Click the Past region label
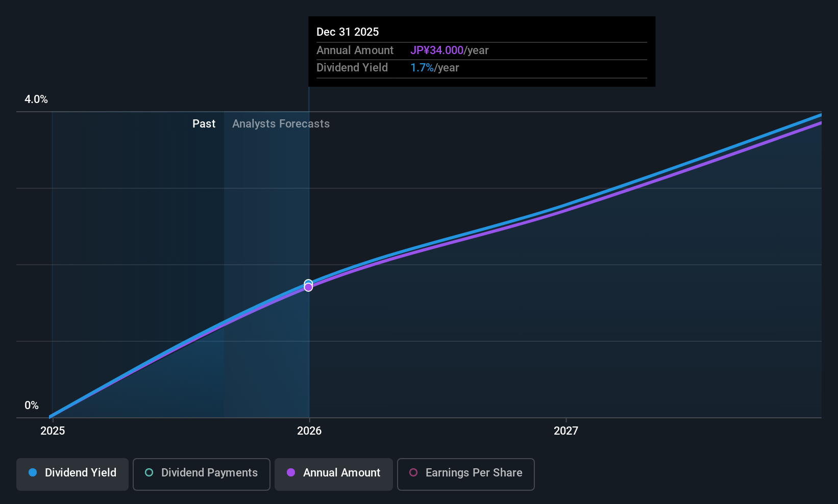Image resolution: width=838 pixels, height=504 pixels. (x=204, y=123)
